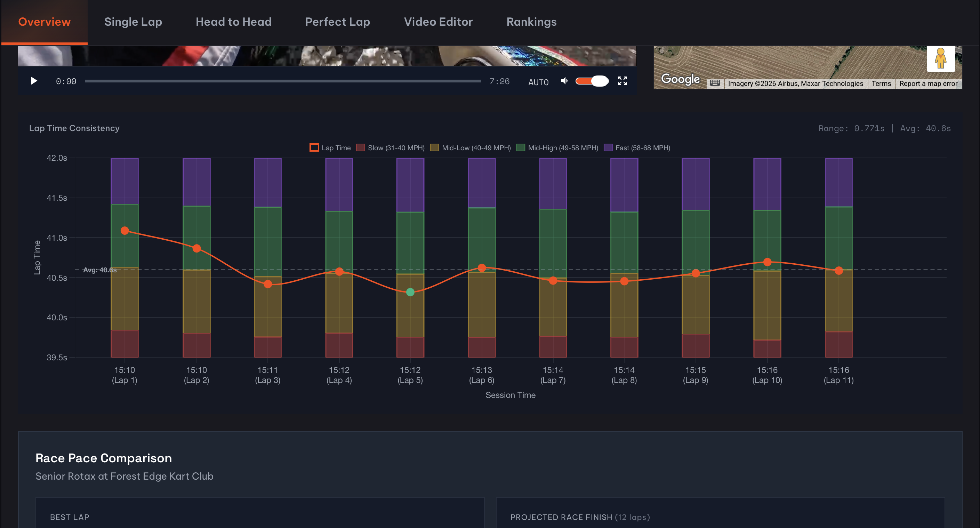980x528 pixels.
Task: Click the '7:26' video duration
Action: point(499,81)
